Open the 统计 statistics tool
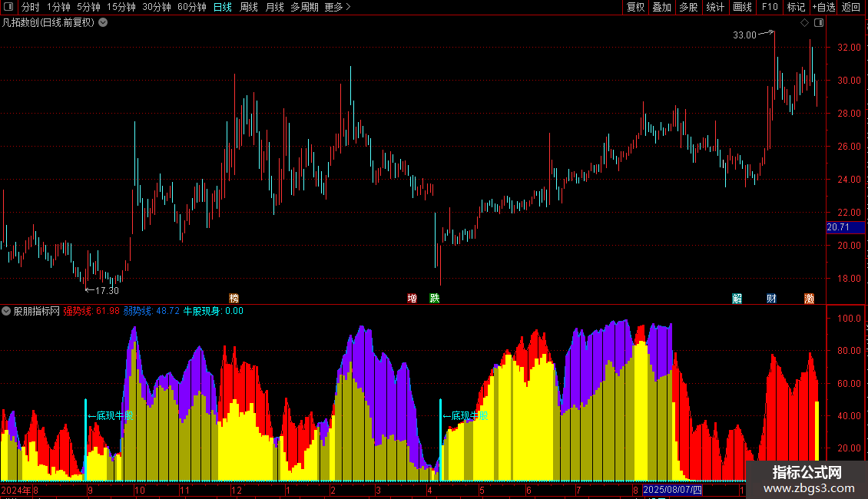 tap(715, 7)
